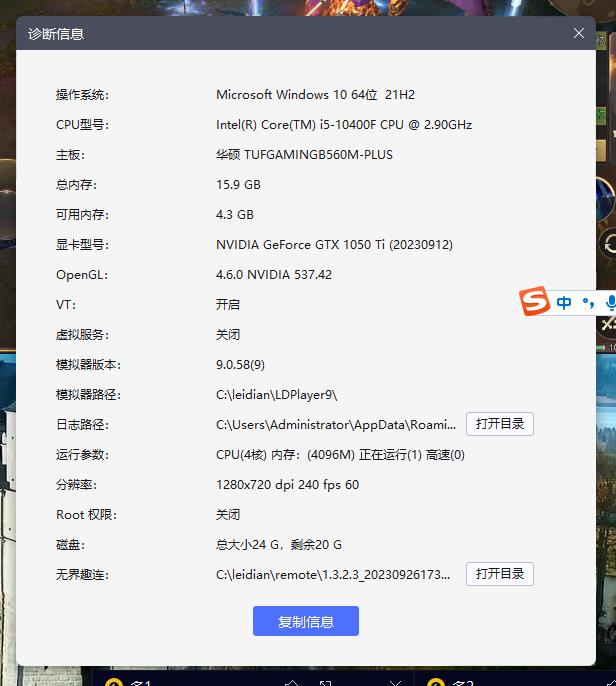Image resolution: width=616 pixels, height=686 pixels.
Task: Click the crossed swords game icon
Action: click(608, 325)
